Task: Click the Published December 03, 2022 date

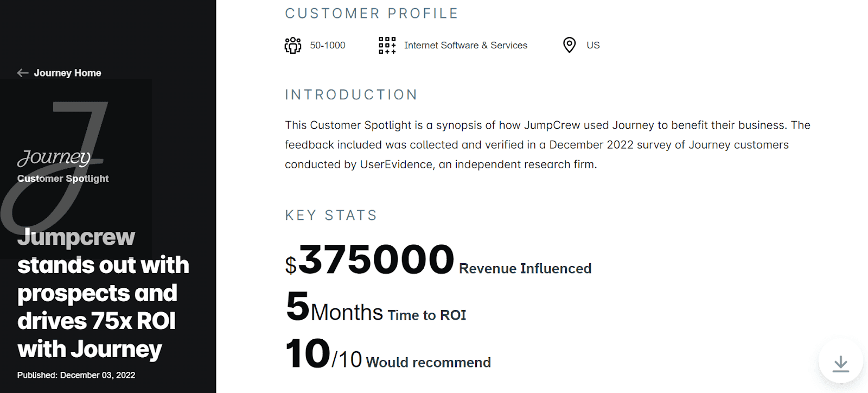Action: [76, 375]
